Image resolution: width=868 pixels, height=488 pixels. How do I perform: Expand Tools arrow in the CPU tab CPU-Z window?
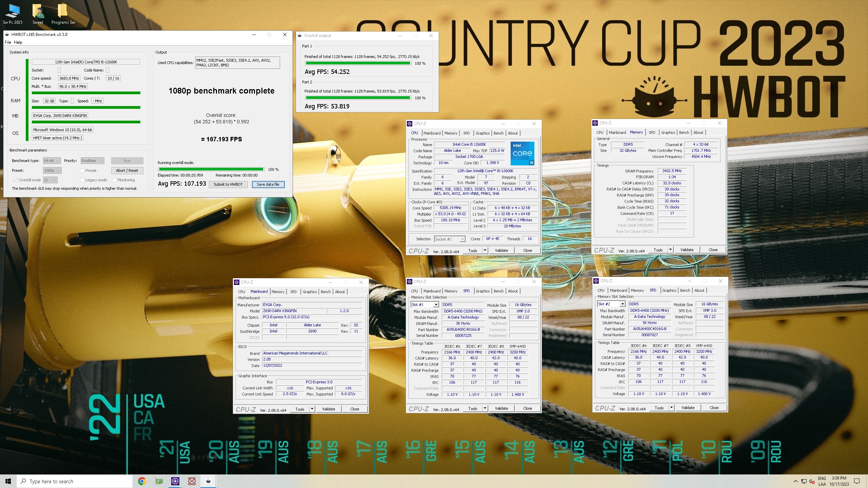[485, 250]
